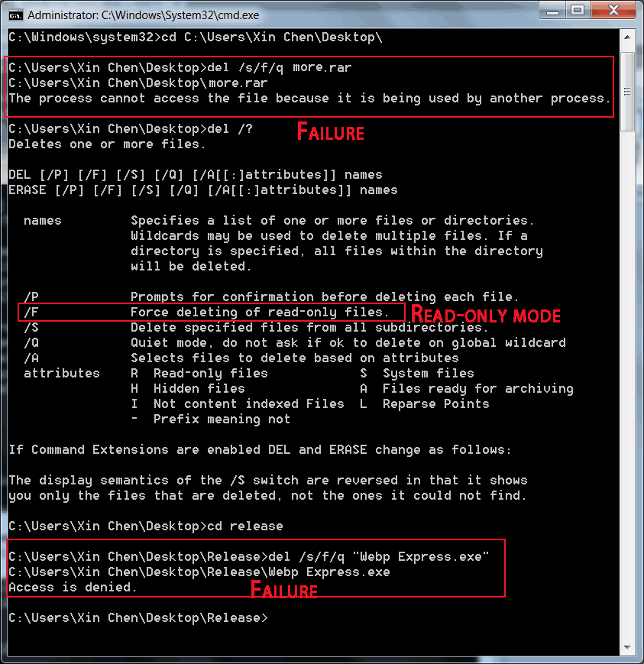Maximize the command prompt window
The width and height of the screenshot is (644, 664).
point(578,10)
